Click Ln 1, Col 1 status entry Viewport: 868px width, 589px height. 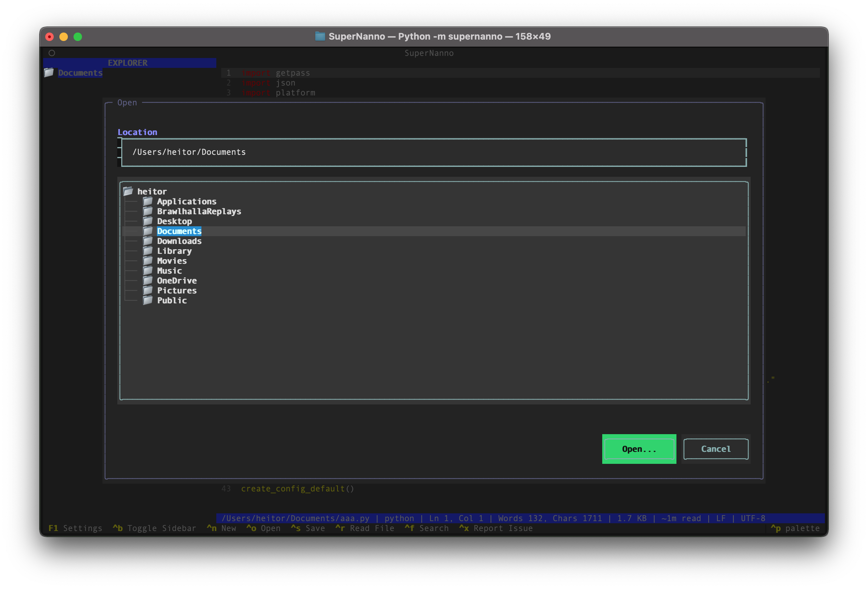[456, 518]
